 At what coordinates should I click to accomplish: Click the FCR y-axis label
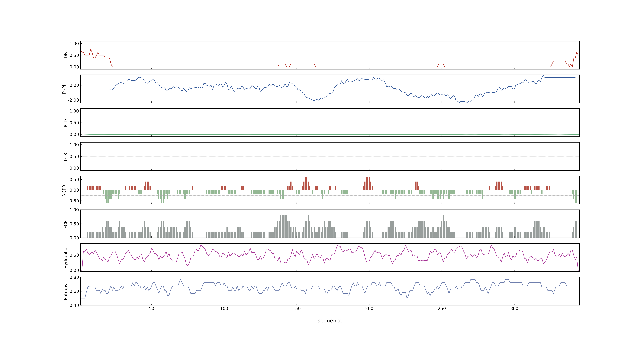click(x=66, y=224)
